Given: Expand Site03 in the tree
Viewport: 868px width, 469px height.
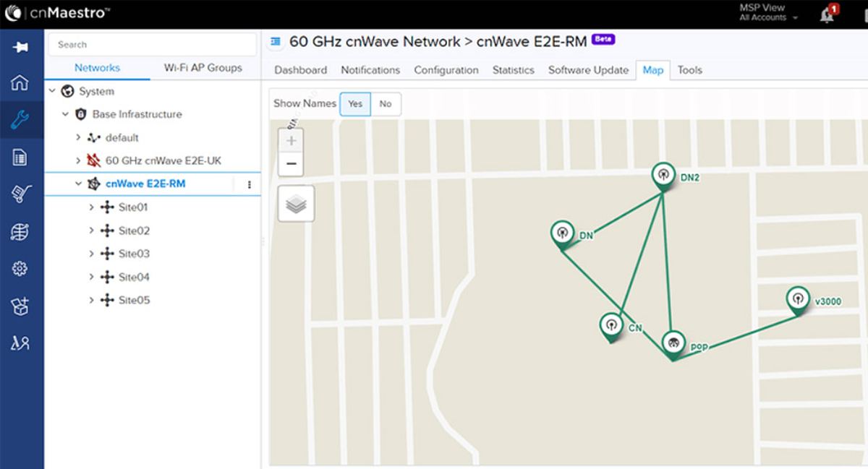Looking at the screenshot, I should pos(91,254).
